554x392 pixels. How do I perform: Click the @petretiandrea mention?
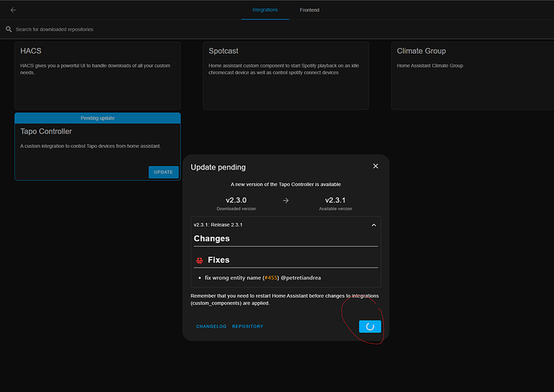click(300, 278)
